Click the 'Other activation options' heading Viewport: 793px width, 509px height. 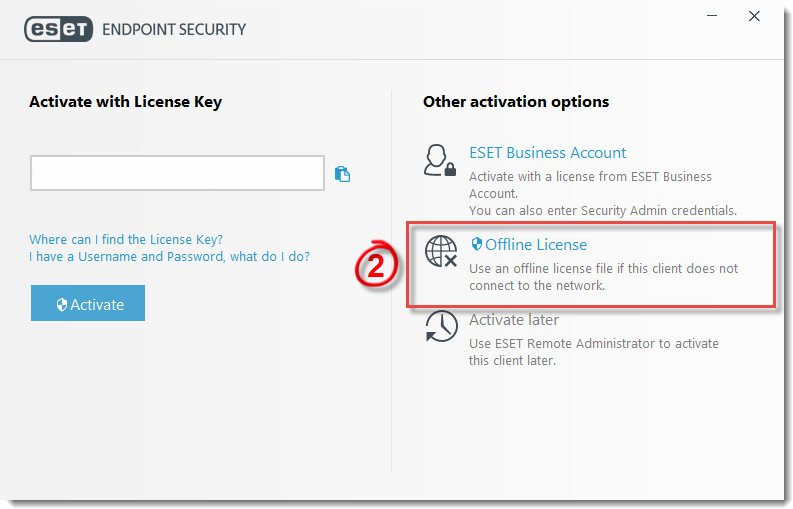point(516,102)
